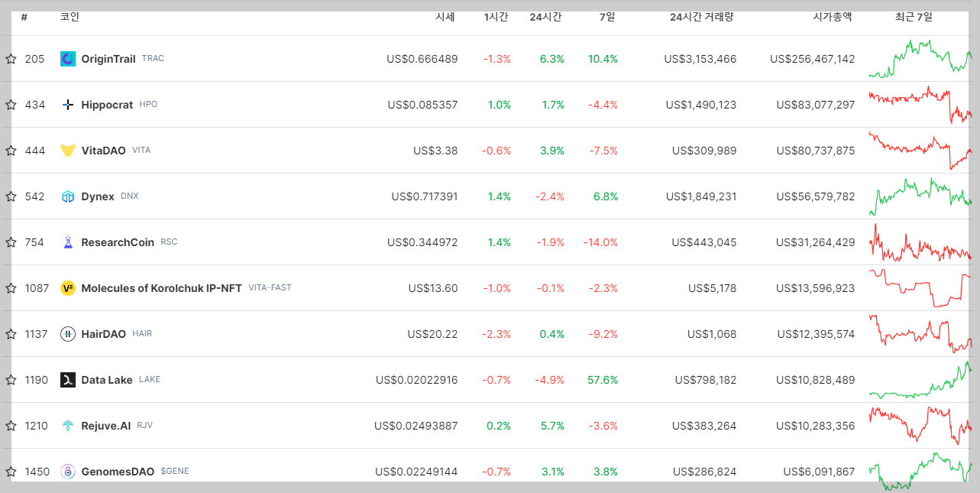Screen dimensions: 980x493
Task: Click the VITA-FAST ticker symbol
Action: pyautogui.click(x=270, y=288)
